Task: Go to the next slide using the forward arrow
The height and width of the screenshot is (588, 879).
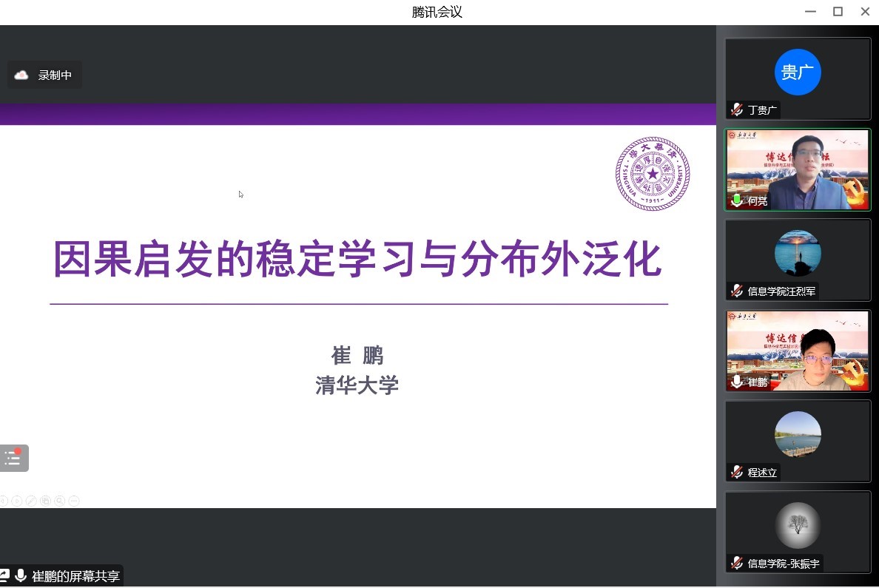Action: point(16,501)
